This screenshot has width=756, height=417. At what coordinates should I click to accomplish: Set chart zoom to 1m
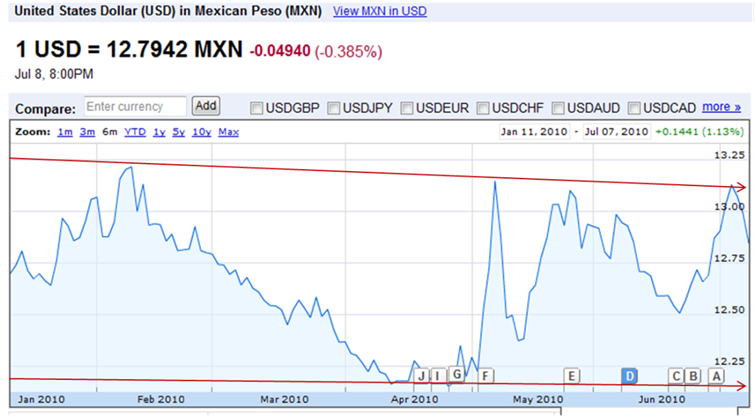(65, 132)
